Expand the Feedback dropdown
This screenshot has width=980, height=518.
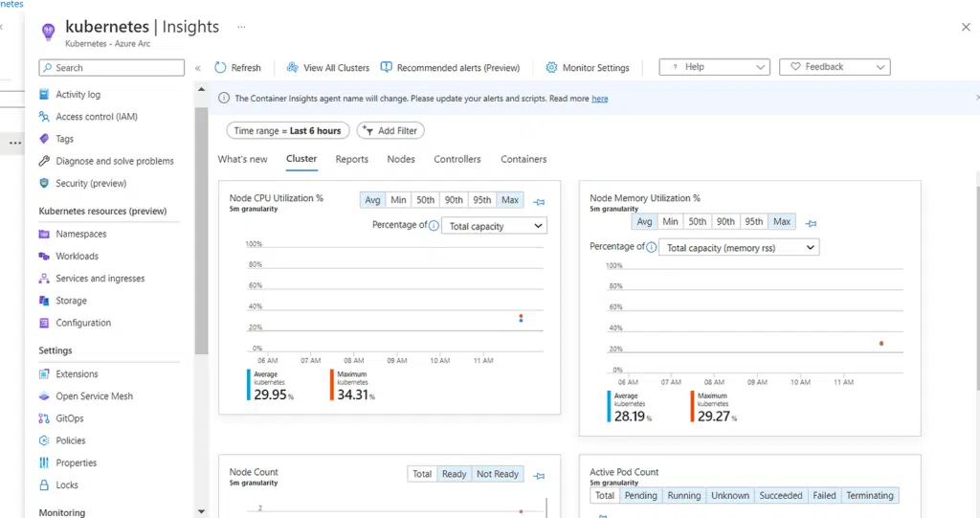point(835,67)
